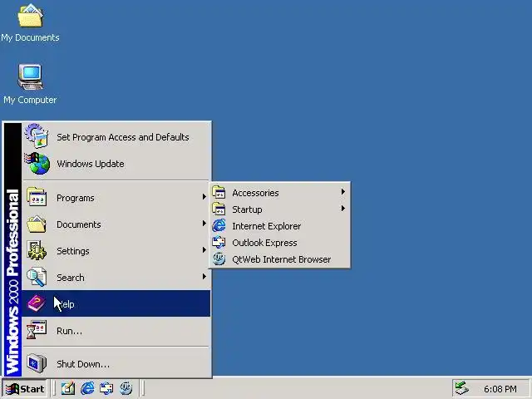Viewport: 532px width, 399px height.
Task: Click Internet Explorer text in submenu
Action: [267, 226]
